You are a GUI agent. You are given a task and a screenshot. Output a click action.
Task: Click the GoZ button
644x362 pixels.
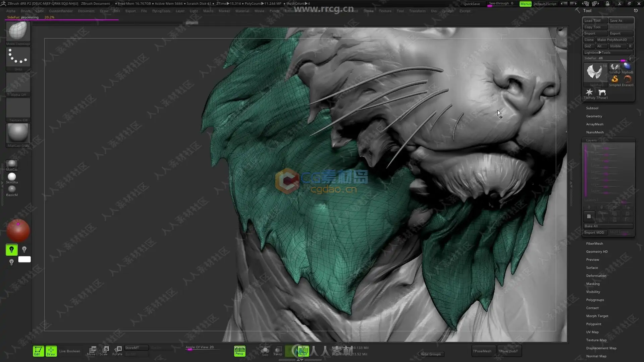click(x=589, y=46)
